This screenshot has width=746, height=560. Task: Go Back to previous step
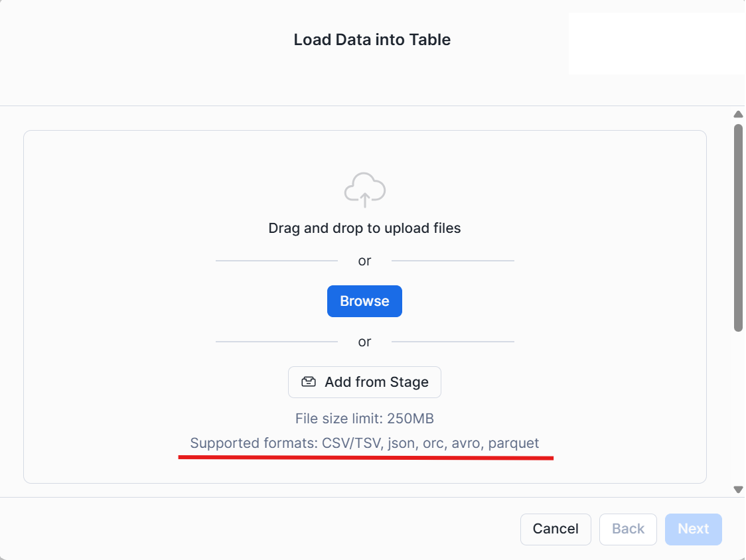pyautogui.click(x=627, y=529)
